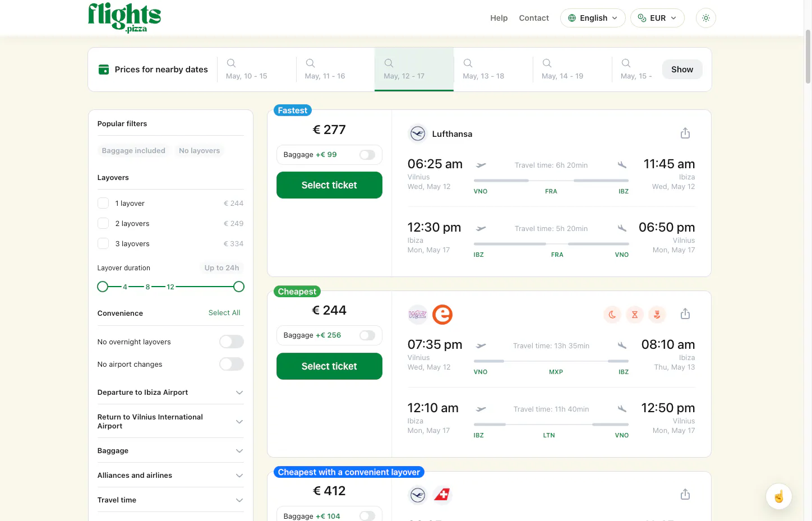Click the pointing hand chat bubble icon
The height and width of the screenshot is (521, 812).
click(779, 496)
